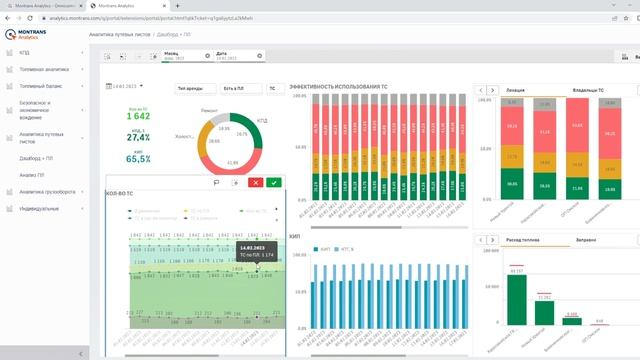
Task: Click Топливный баланс sidebar icon
Action: tap(10, 86)
